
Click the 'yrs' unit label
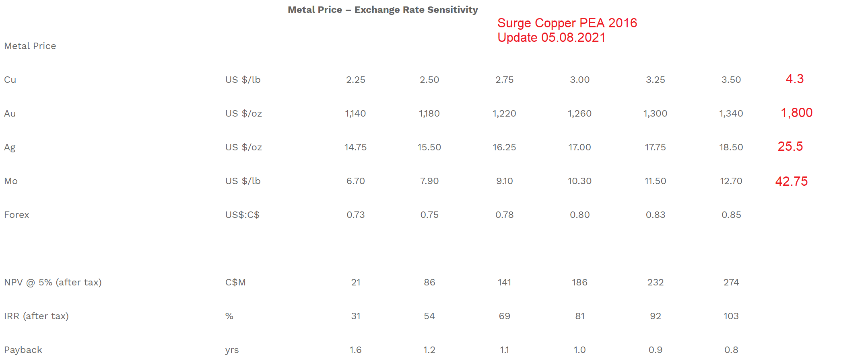(232, 350)
